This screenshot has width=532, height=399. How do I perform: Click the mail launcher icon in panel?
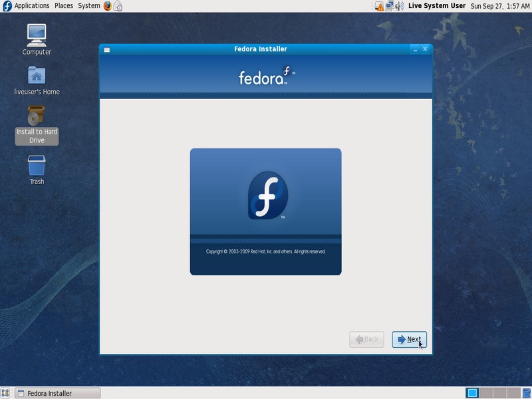point(118,6)
